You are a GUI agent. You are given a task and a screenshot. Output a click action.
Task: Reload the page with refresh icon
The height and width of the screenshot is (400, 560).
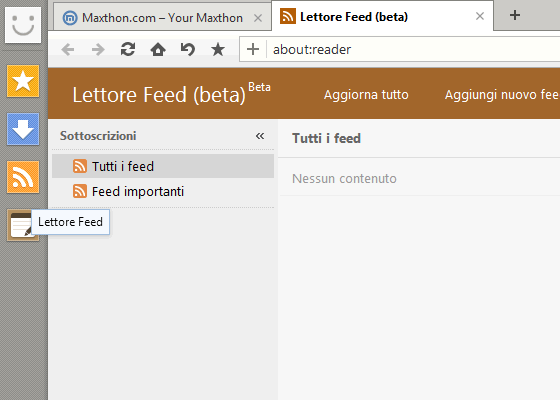pos(128,49)
